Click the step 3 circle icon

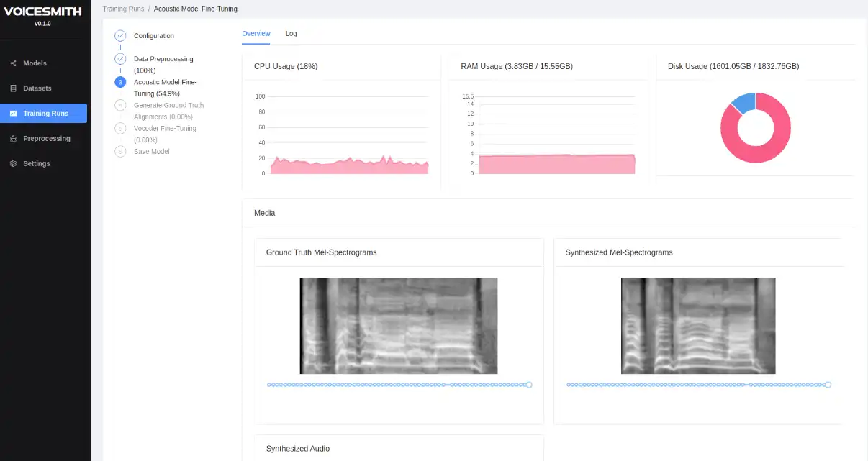[x=120, y=82]
